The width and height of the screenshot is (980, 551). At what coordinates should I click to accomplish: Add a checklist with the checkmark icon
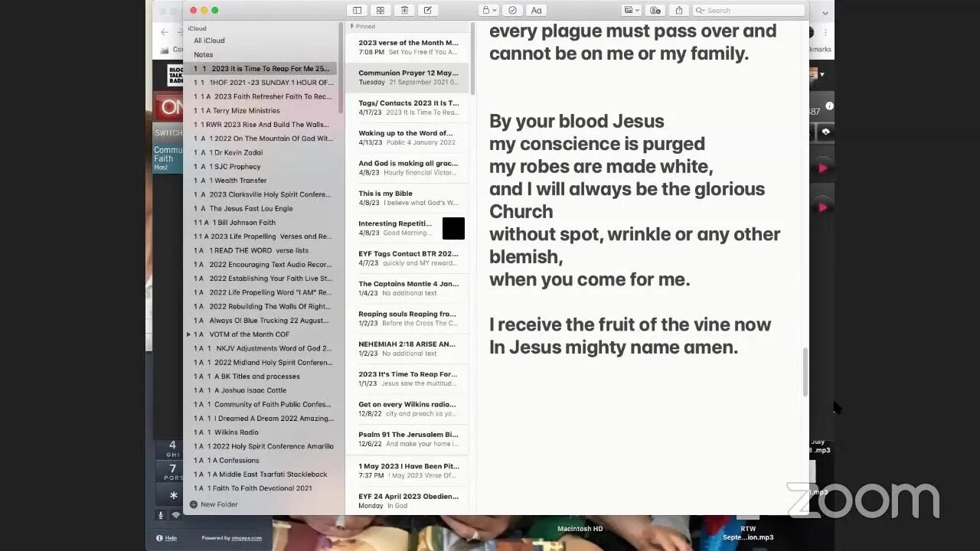click(513, 10)
